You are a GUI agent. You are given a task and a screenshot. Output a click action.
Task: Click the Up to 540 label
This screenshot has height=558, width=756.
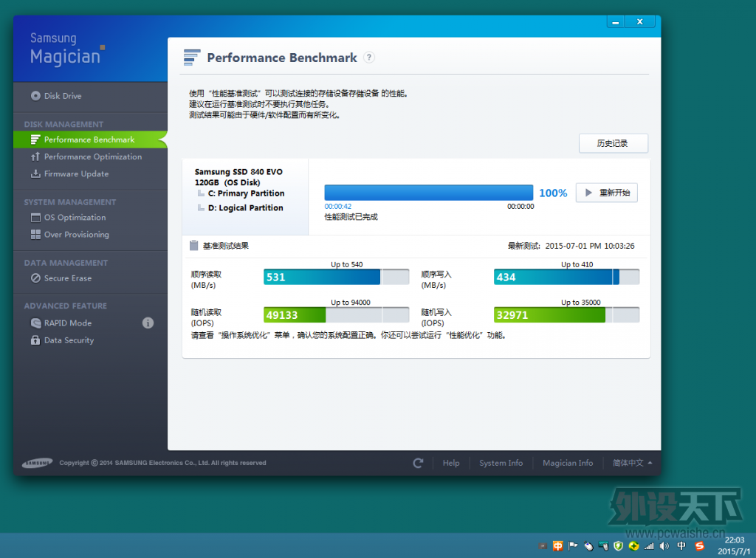(347, 264)
